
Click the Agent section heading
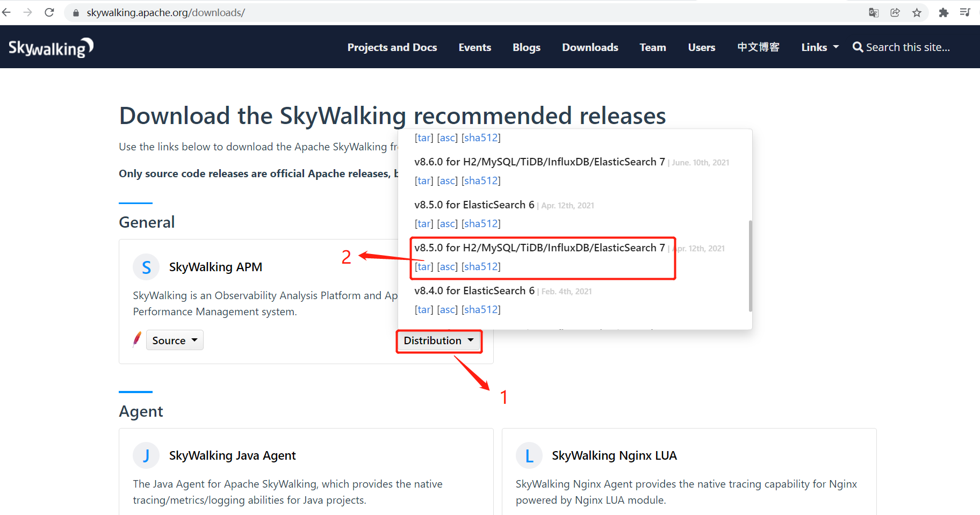141,411
